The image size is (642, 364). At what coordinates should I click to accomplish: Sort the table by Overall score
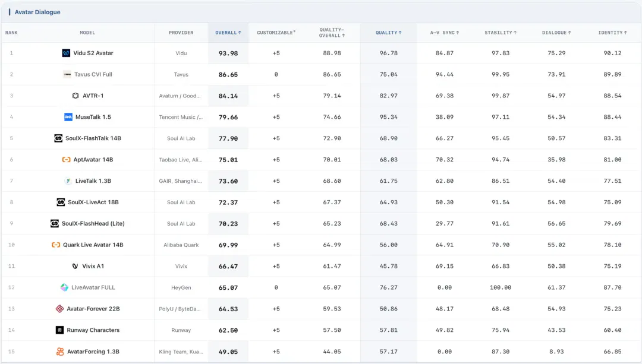pos(228,33)
